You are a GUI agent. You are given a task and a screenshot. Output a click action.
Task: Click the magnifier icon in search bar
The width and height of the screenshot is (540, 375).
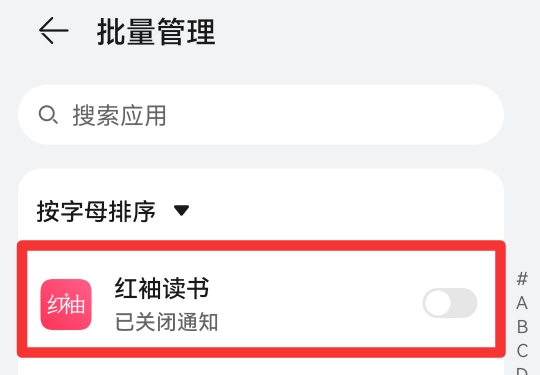(48, 115)
